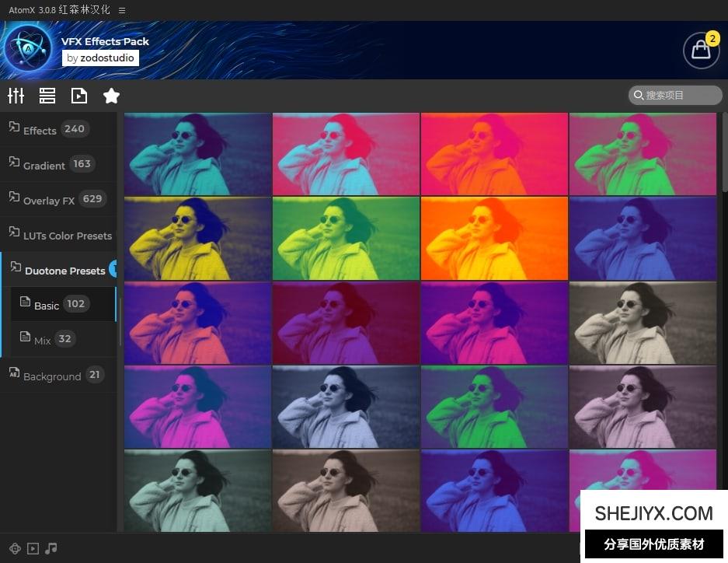Image resolution: width=728 pixels, height=563 pixels.
Task: Open the LUTs Color Presets category
Action: pyautogui.click(x=67, y=236)
